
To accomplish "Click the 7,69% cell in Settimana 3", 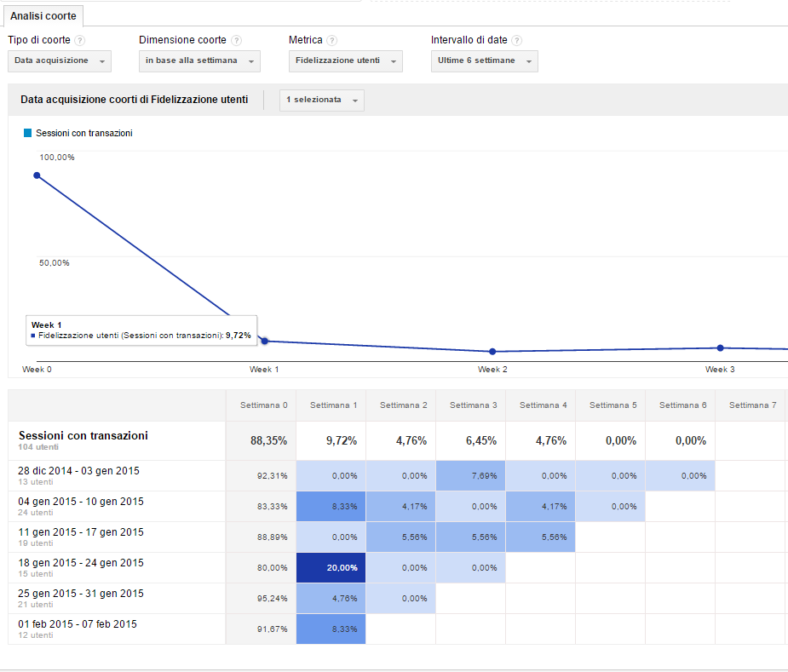I will pyautogui.click(x=470, y=476).
